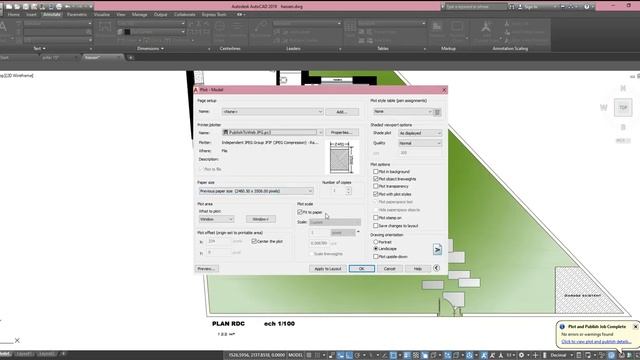
Task: Click Apply to Layout button
Action: (328, 269)
